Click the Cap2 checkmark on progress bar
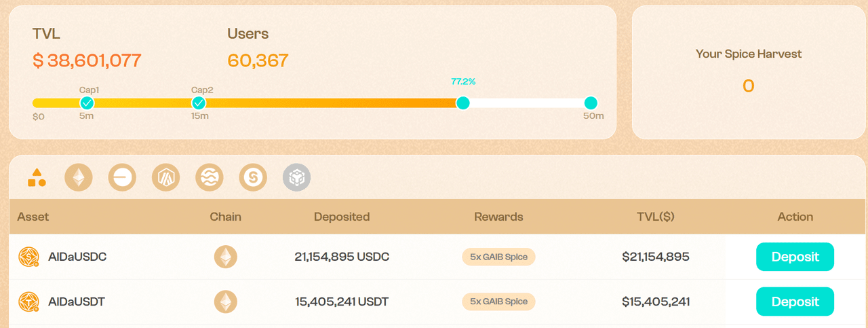The height and width of the screenshot is (328, 868). pyautogui.click(x=199, y=103)
